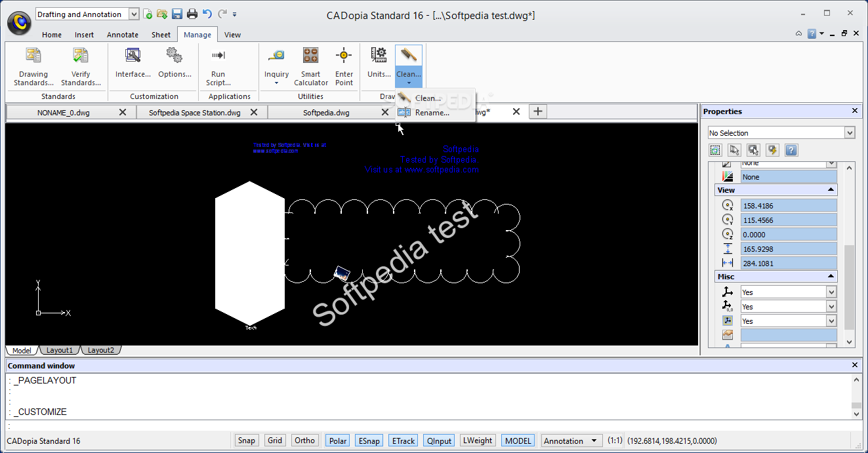This screenshot has width=868, height=453.
Task: Click the Enter Point tool
Action: 344,66
